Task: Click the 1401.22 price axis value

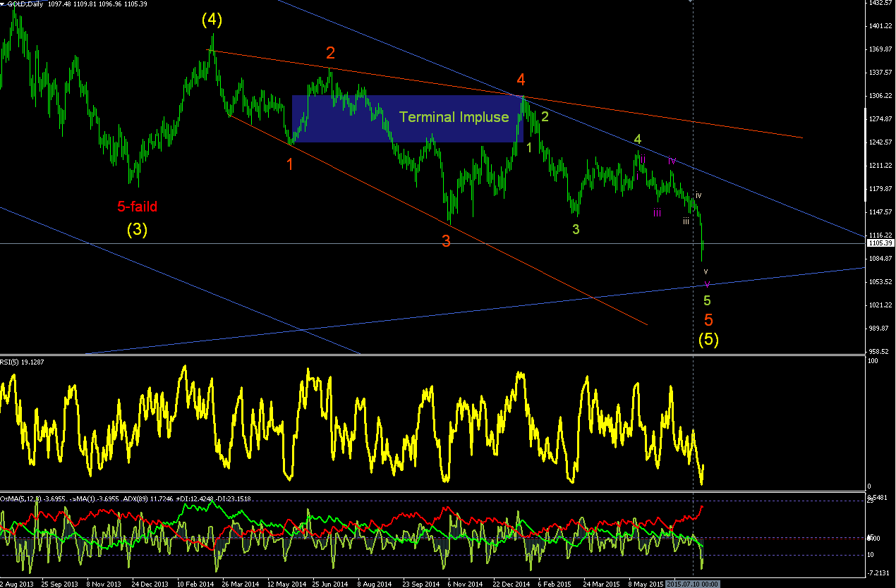Action: click(x=882, y=26)
